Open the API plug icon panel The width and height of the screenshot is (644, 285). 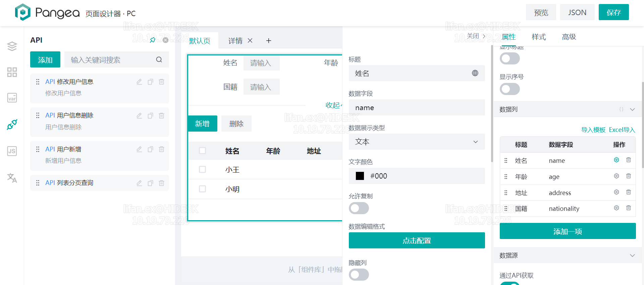tap(12, 125)
